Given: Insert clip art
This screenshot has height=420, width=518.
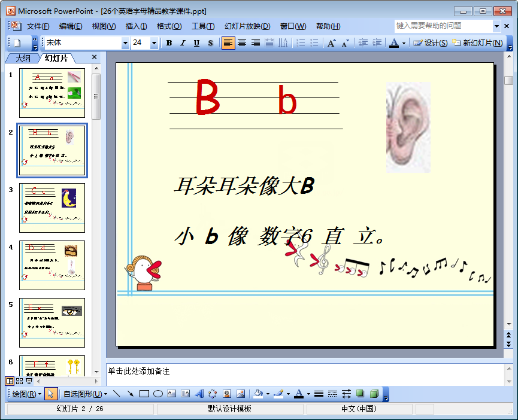Looking at the screenshot, I should pyautogui.click(x=227, y=394).
